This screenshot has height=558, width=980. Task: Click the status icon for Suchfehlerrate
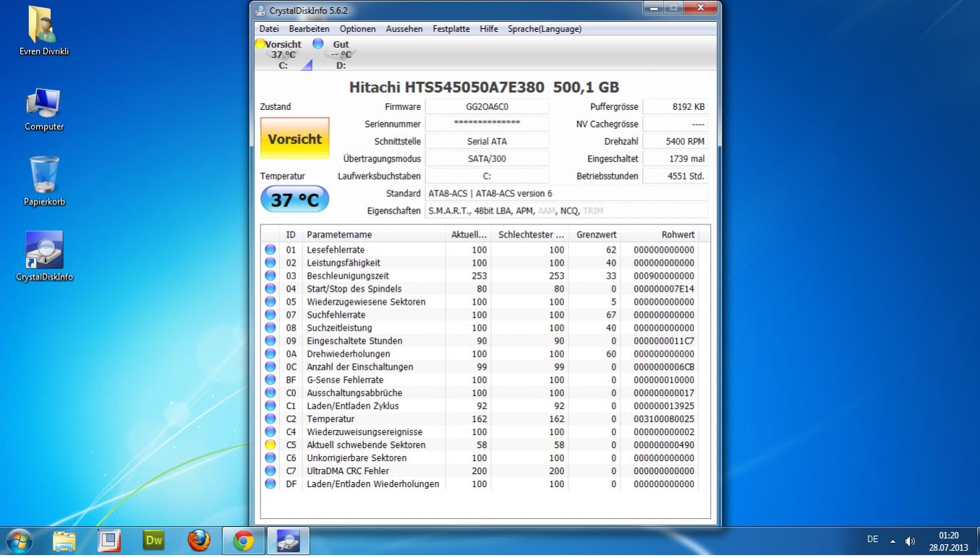270,315
